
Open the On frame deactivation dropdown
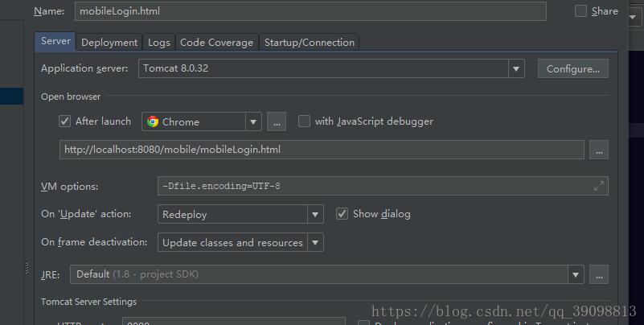point(314,242)
